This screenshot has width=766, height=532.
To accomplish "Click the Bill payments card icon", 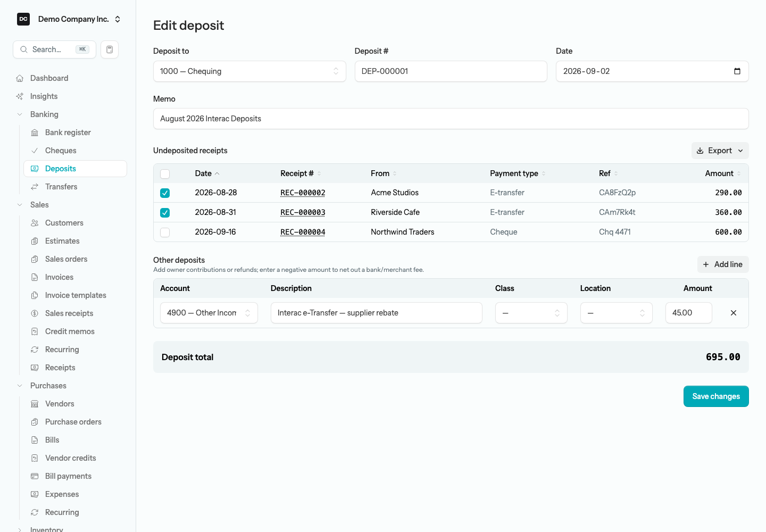I will pos(35,476).
